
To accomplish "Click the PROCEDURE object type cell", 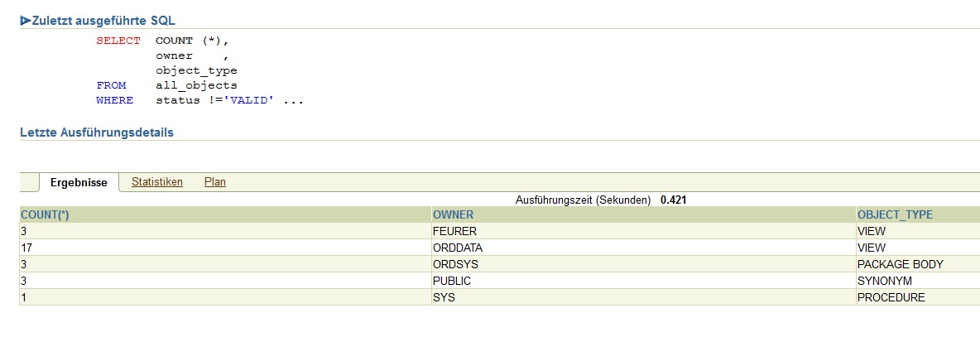I will pos(891,297).
